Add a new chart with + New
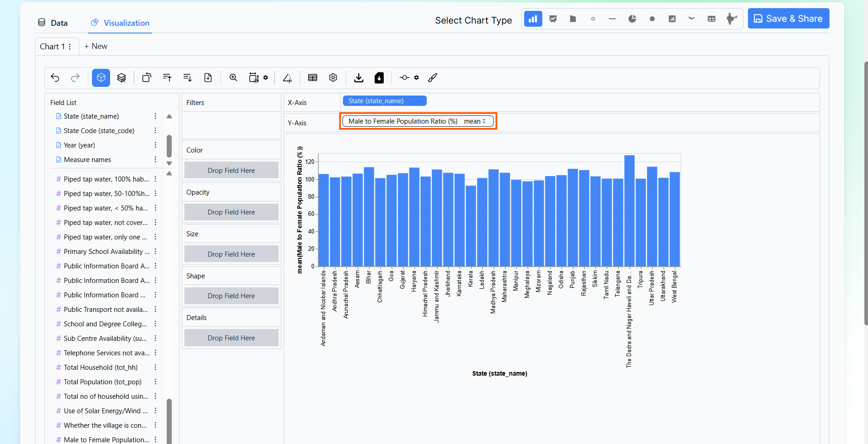Screen dimensions: 868x444 pyautogui.click(x=96, y=47)
